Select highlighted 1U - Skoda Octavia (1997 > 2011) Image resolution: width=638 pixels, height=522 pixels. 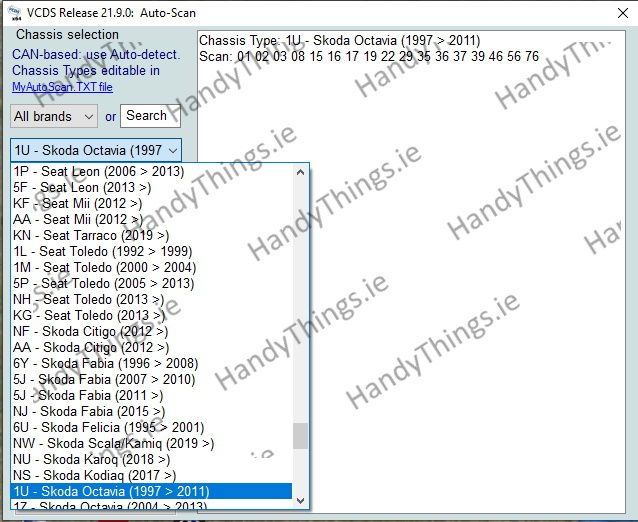tap(151, 491)
